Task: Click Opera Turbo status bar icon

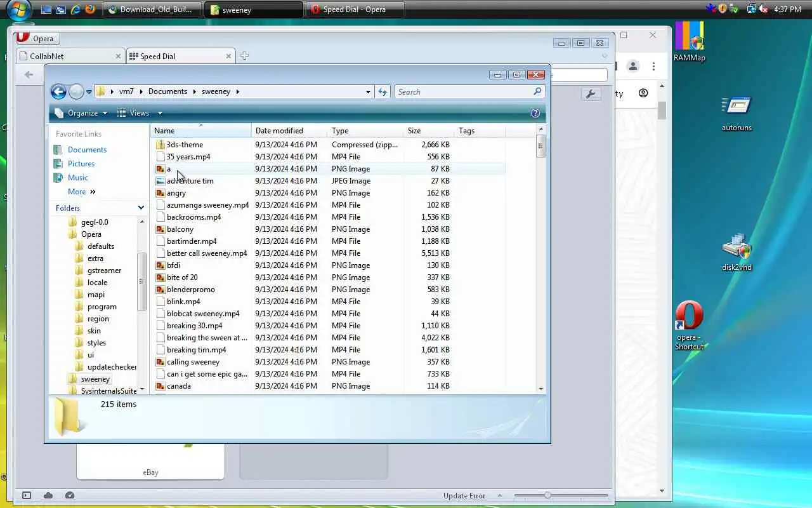Action: coord(70,495)
